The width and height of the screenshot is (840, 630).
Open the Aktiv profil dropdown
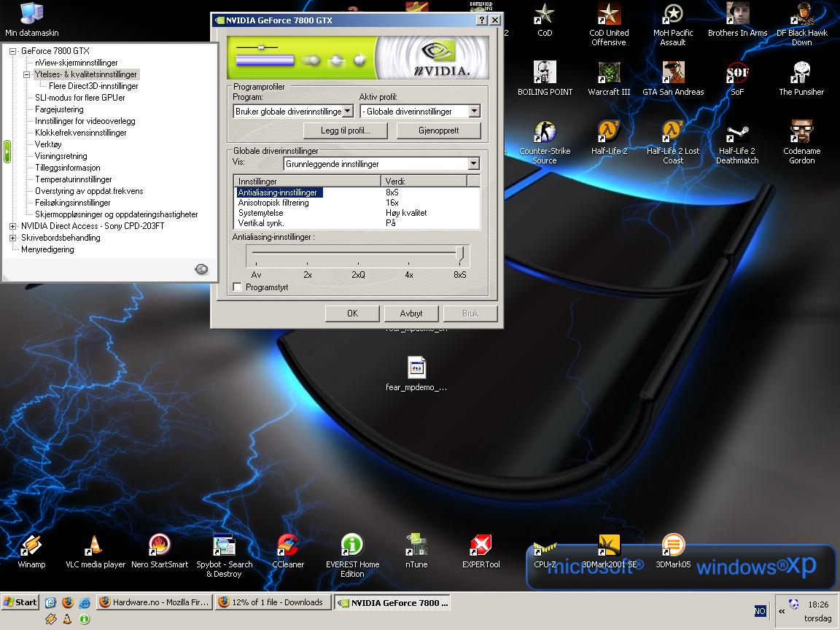coord(474,111)
